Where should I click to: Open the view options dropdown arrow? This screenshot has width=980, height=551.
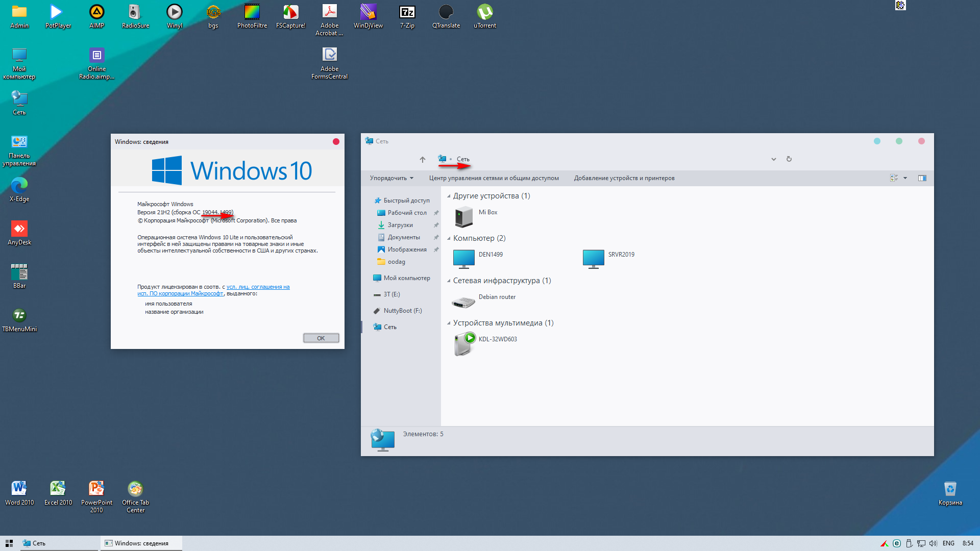click(x=905, y=178)
